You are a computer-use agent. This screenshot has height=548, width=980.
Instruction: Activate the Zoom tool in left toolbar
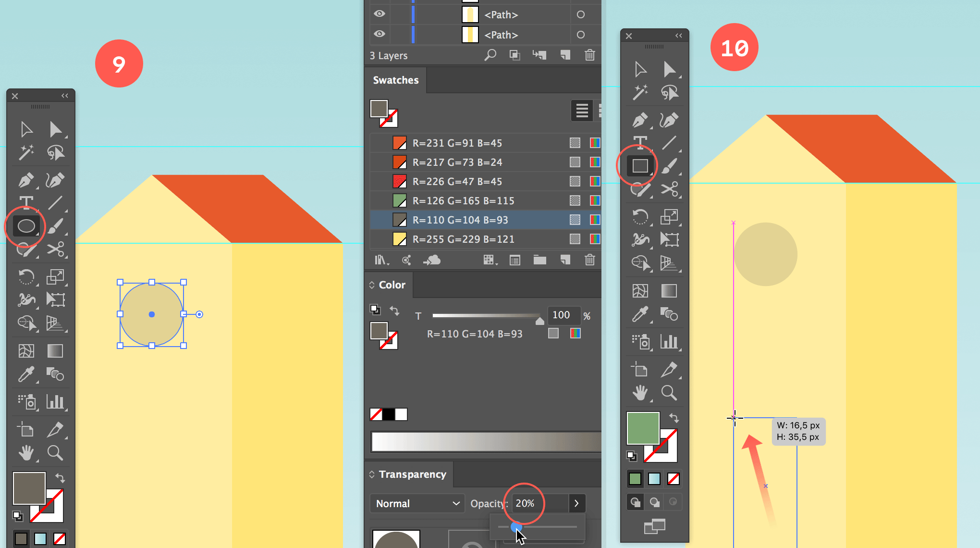pos(55,452)
